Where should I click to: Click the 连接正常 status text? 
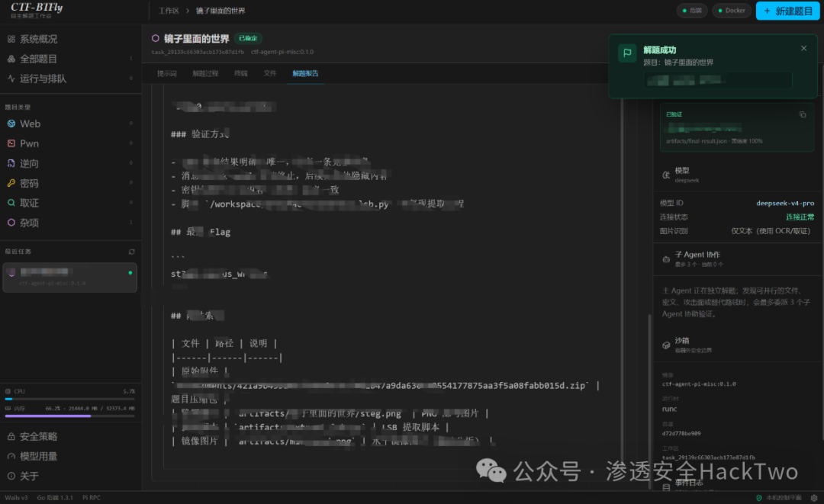pos(800,217)
